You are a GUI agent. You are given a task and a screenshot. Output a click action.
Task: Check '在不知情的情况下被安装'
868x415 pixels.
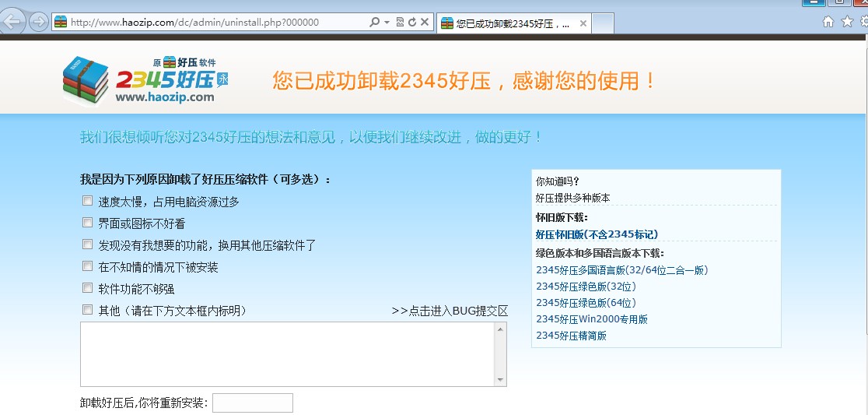[87, 266]
